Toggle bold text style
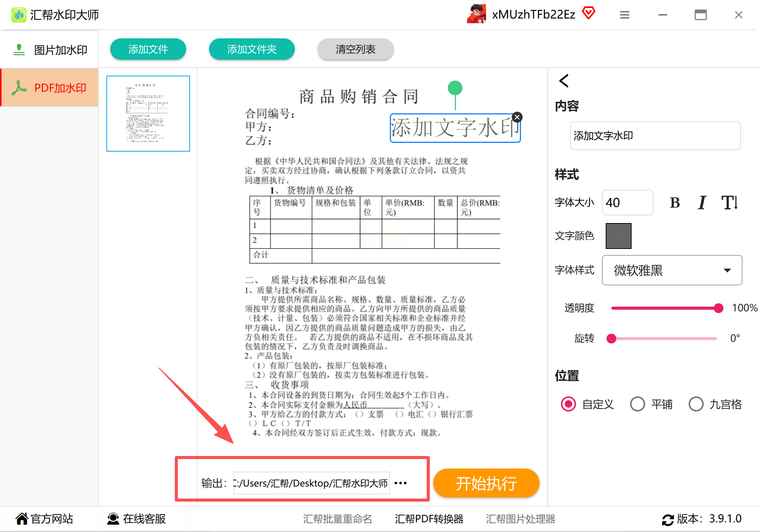This screenshot has width=760, height=532. tap(674, 203)
